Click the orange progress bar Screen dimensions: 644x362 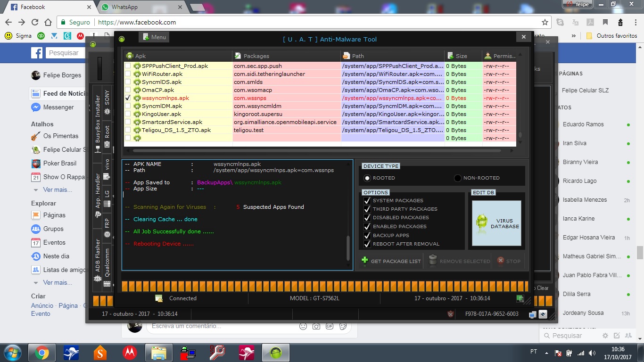click(325, 286)
